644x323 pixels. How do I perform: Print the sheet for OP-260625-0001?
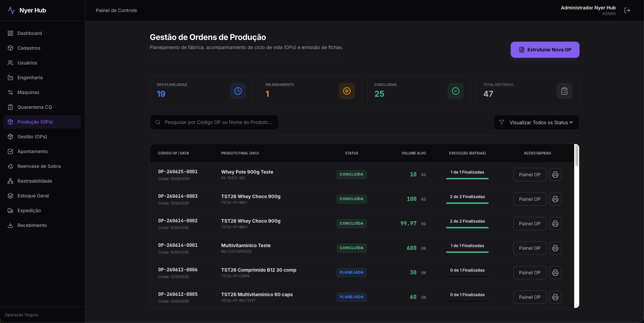[x=555, y=175]
